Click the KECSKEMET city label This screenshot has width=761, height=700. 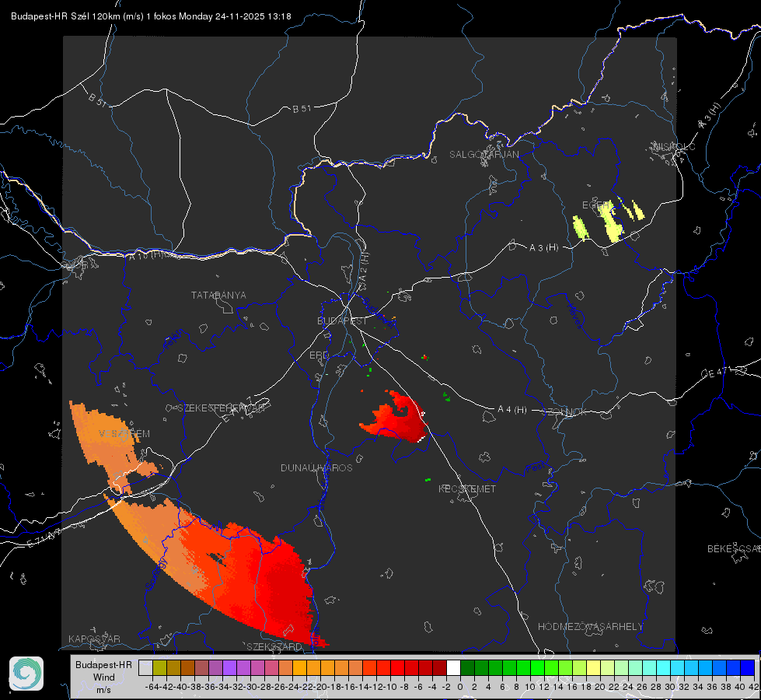[467, 488]
